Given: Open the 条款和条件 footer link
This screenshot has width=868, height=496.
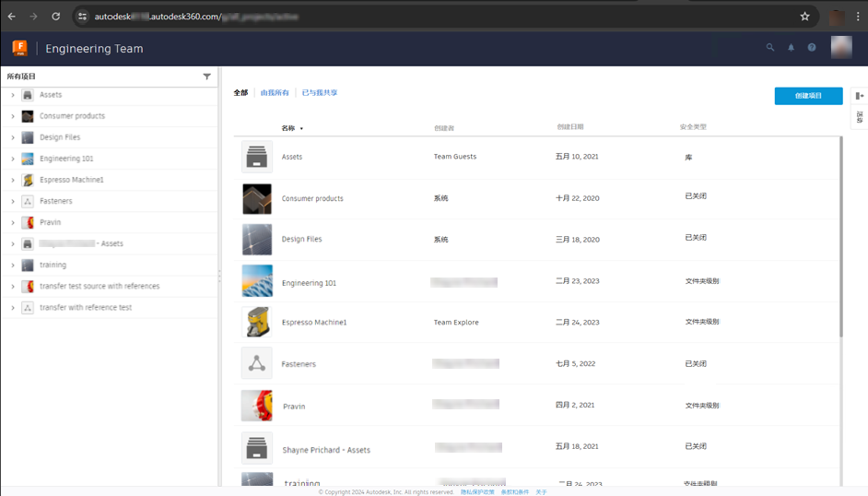Looking at the screenshot, I should pos(515,491).
